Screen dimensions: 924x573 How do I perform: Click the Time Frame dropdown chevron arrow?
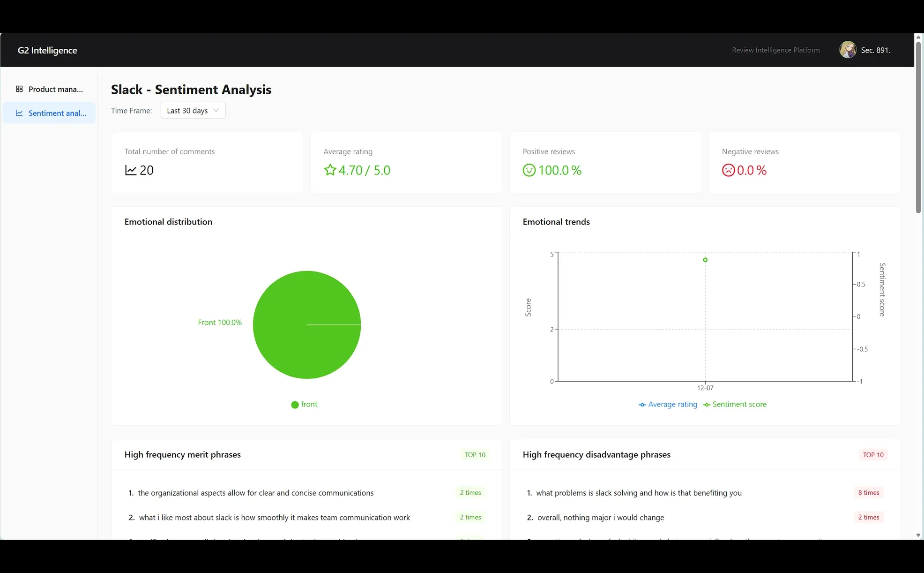pyautogui.click(x=216, y=111)
